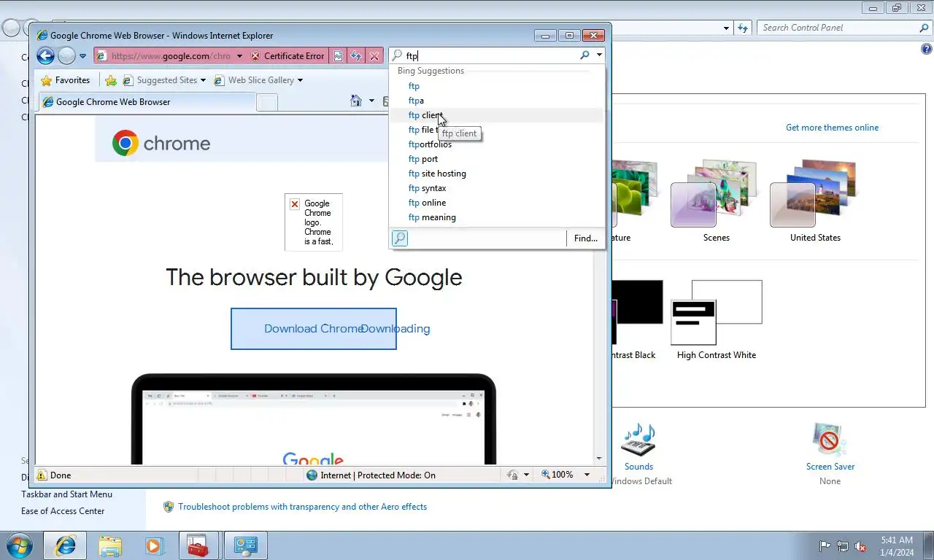The image size is (934, 560).
Task: Open the search provider dropdown arrow
Action: pos(599,55)
